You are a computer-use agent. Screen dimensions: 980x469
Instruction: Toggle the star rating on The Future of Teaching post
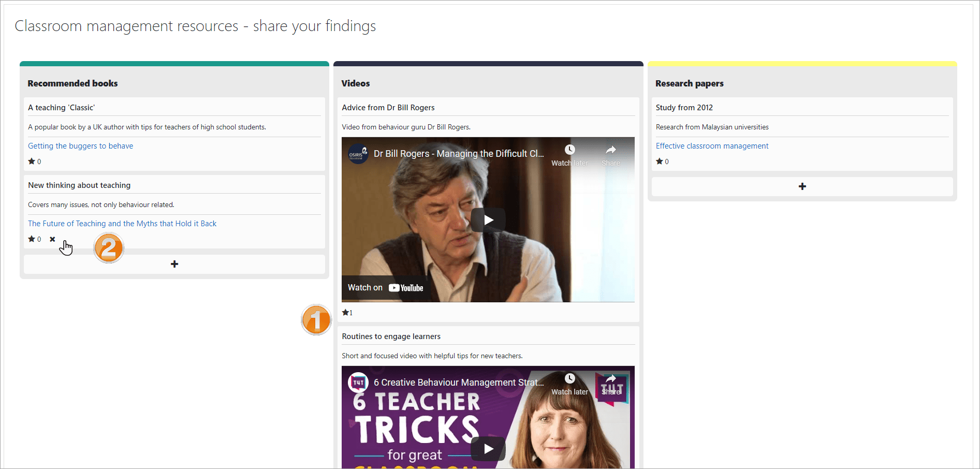tap(31, 239)
